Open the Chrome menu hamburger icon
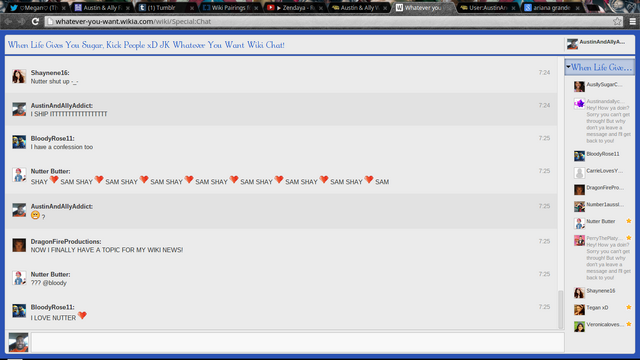Viewport: 640px width, 360px height. pyautogui.click(x=633, y=21)
